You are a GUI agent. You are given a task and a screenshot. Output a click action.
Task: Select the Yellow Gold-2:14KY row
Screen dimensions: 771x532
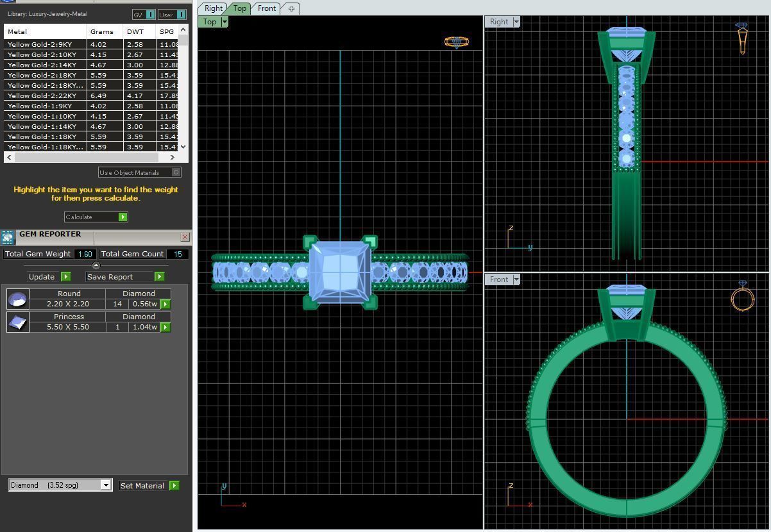pos(91,65)
